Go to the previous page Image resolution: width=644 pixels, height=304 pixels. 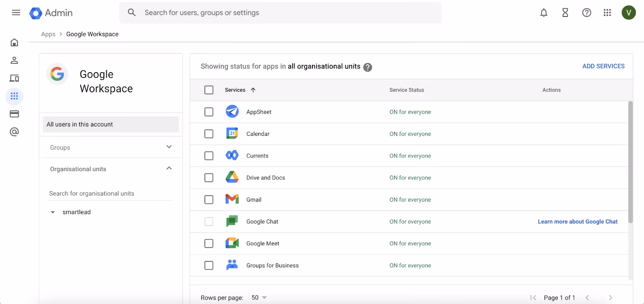pos(587,298)
